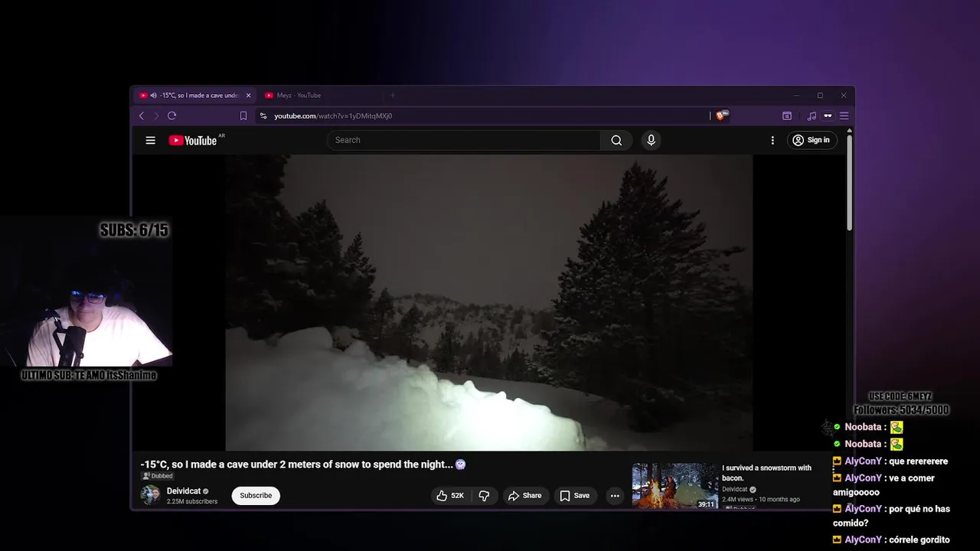The width and height of the screenshot is (980, 551).
Task: Click chat message 'córrele gordito'
Action: [x=919, y=540]
